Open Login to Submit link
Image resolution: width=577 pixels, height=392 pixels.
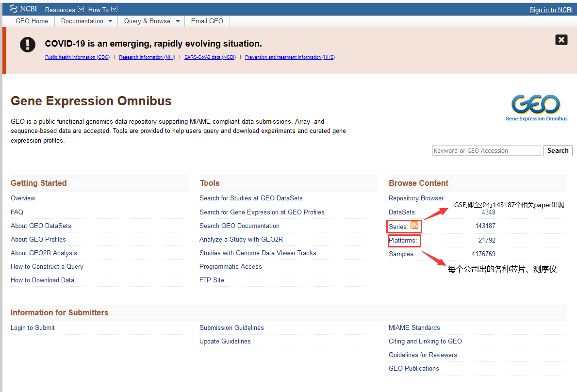(x=33, y=327)
